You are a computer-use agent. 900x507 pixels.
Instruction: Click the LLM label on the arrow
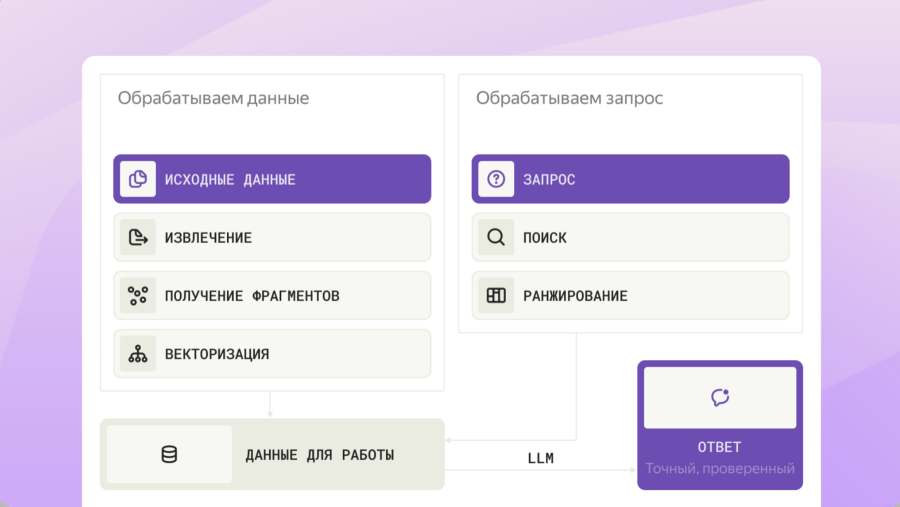coord(541,458)
